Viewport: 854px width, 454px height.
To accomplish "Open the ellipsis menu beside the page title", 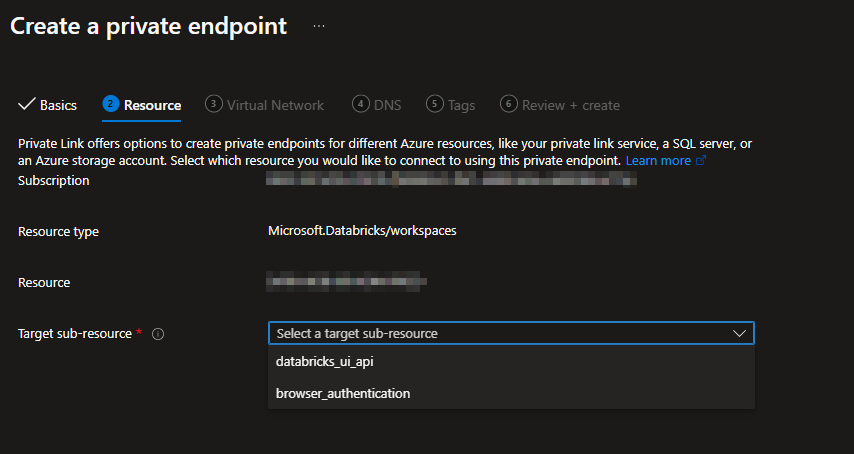I will pyautogui.click(x=319, y=26).
